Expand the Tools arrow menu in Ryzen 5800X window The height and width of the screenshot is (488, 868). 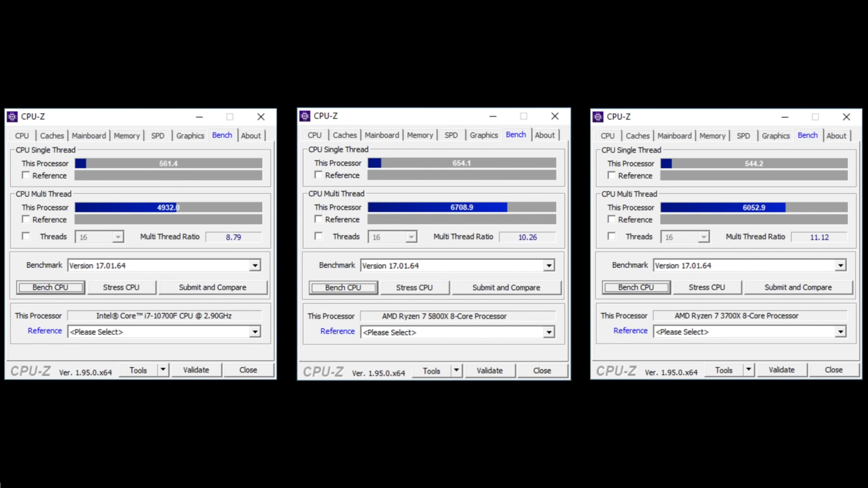pos(456,370)
